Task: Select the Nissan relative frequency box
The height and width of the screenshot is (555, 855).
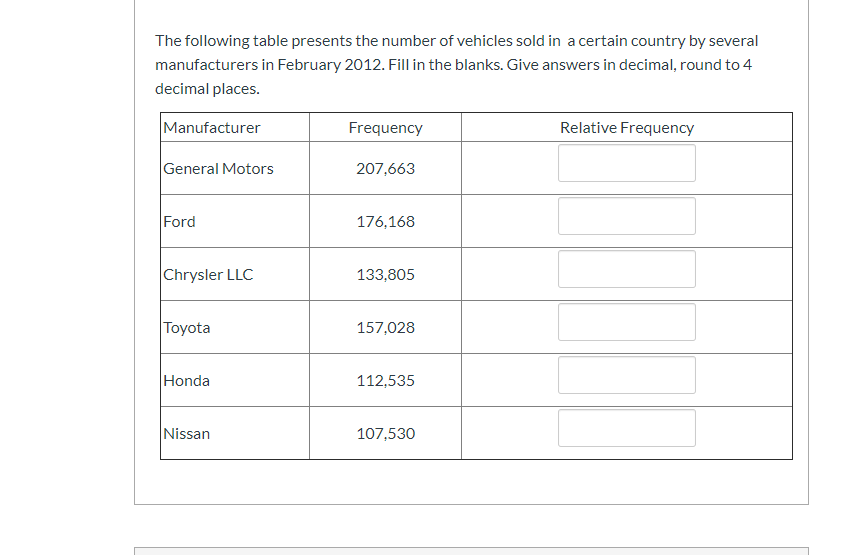Action: pos(626,428)
